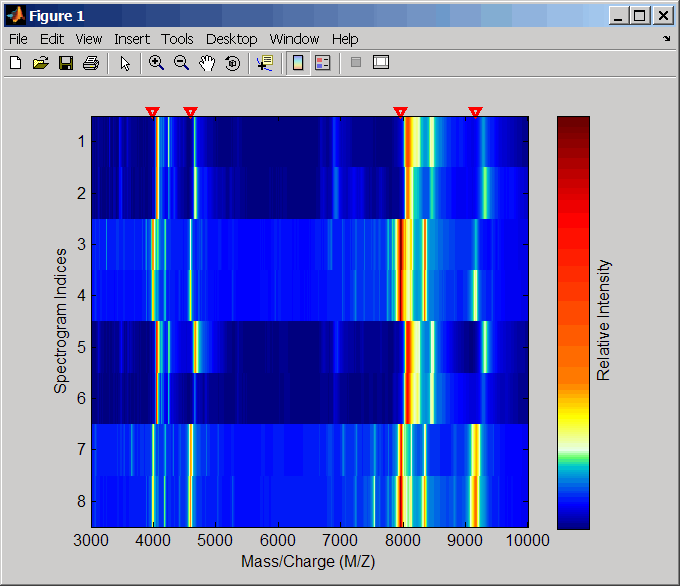This screenshot has width=680, height=586.
Task: Enable the Data Cursor tool
Action: (x=264, y=63)
